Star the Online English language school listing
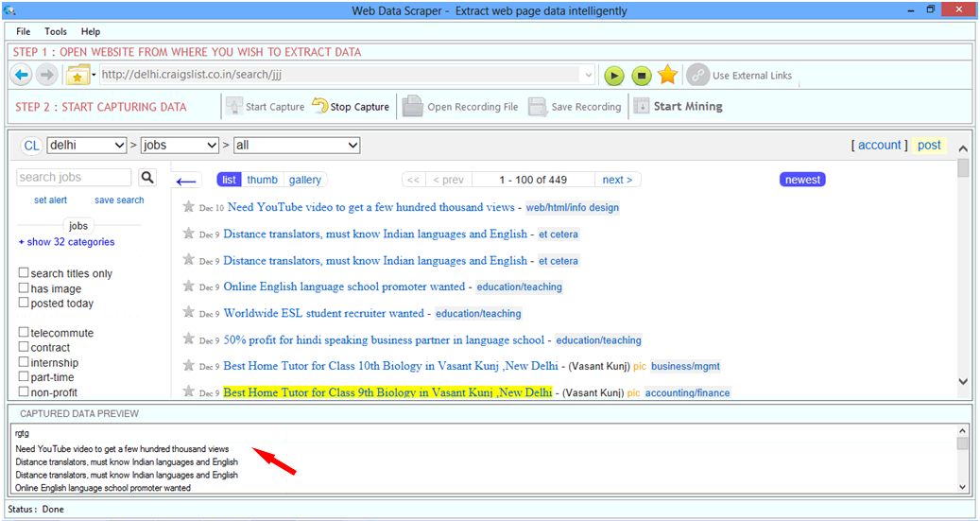The height and width of the screenshot is (521, 980). (x=188, y=286)
